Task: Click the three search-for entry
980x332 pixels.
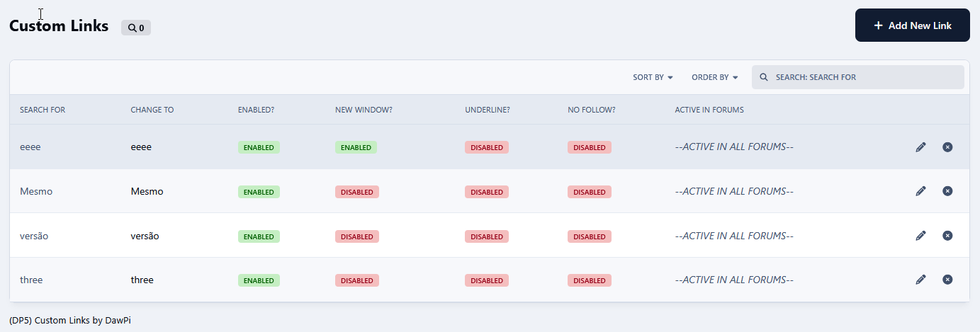Action: (31, 280)
